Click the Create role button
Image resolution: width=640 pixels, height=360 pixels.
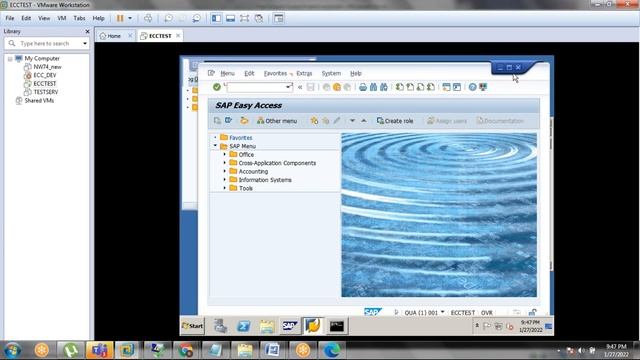pyautogui.click(x=395, y=121)
